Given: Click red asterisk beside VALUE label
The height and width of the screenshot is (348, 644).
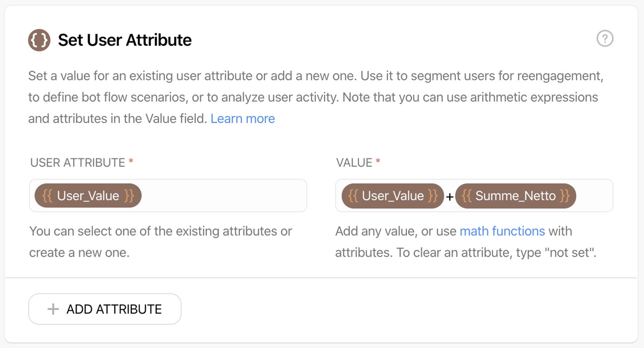Looking at the screenshot, I should tap(378, 161).
